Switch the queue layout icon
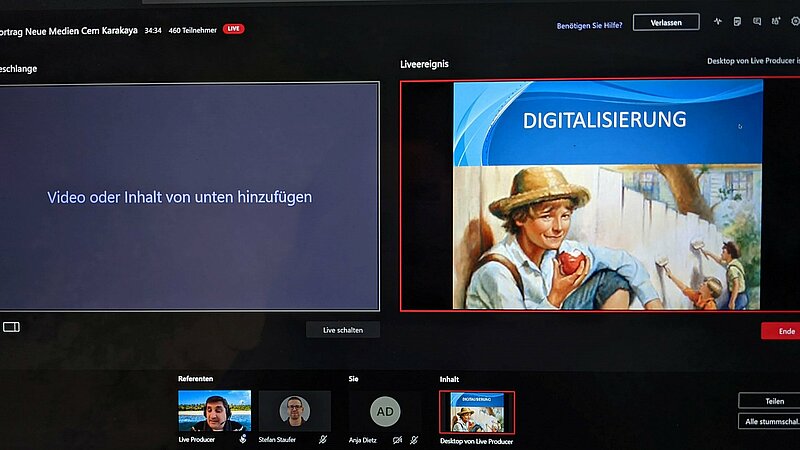The image size is (800, 450). pyautogui.click(x=11, y=327)
